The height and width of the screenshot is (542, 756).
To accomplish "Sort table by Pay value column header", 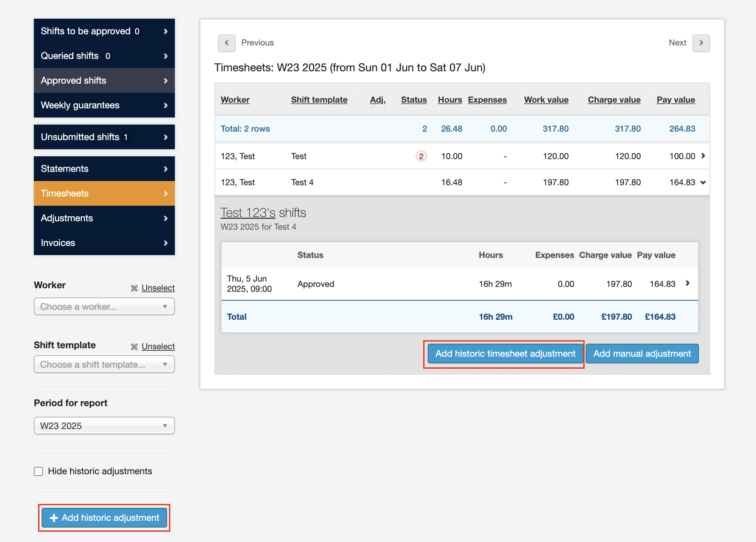I will (676, 100).
